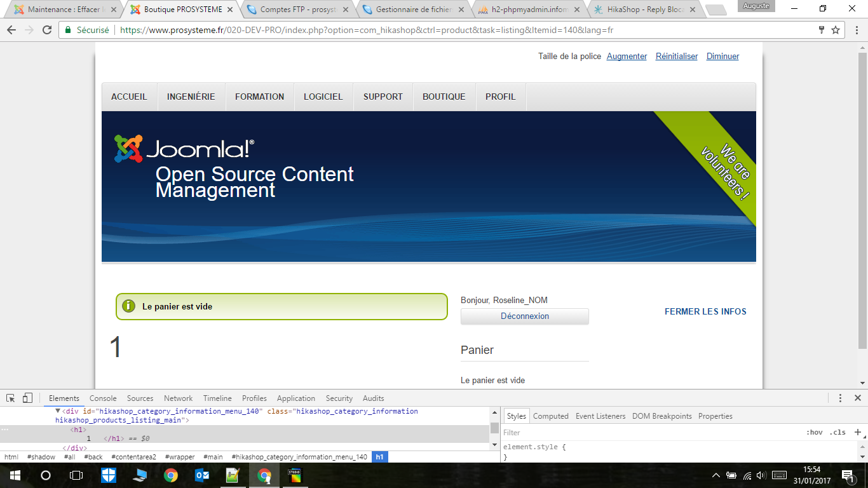Open the Outlook taskbar icon
The width and height of the screenshot is (868, 488).
tap(202, 475)
